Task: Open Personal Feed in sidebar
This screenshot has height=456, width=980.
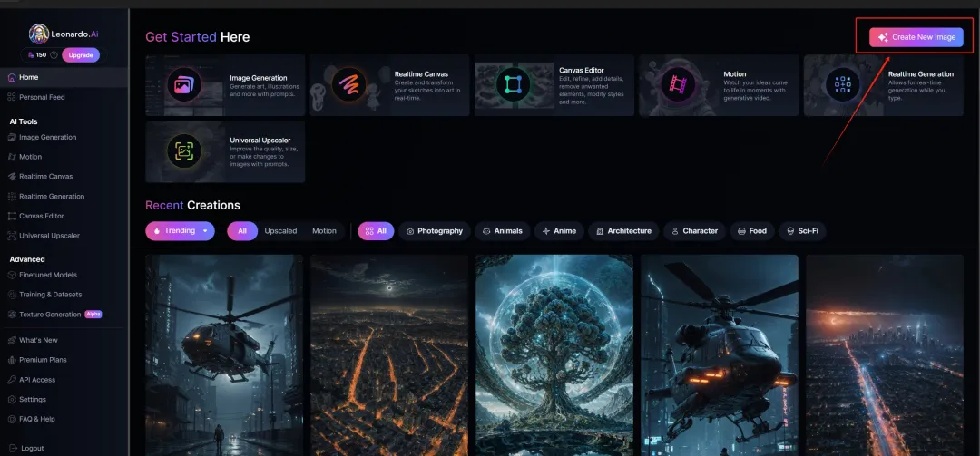Action: [x=42, y=97]
